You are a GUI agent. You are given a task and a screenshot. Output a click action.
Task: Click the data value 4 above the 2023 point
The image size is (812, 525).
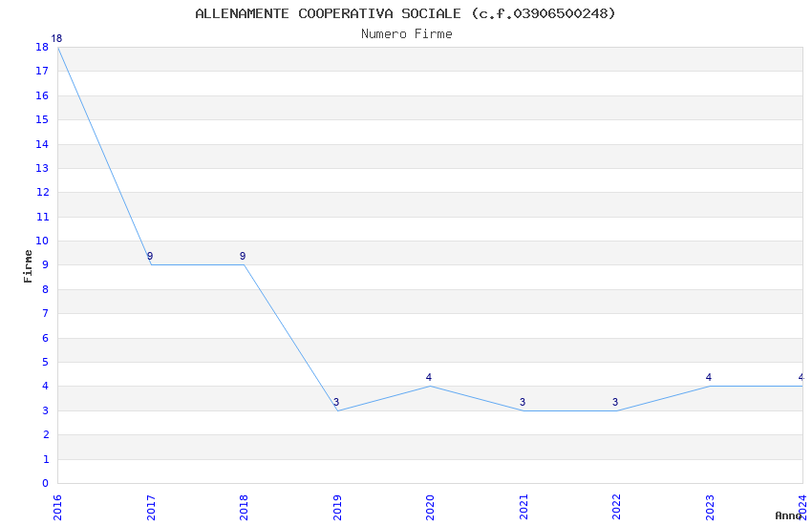click(x=709, y=378)
